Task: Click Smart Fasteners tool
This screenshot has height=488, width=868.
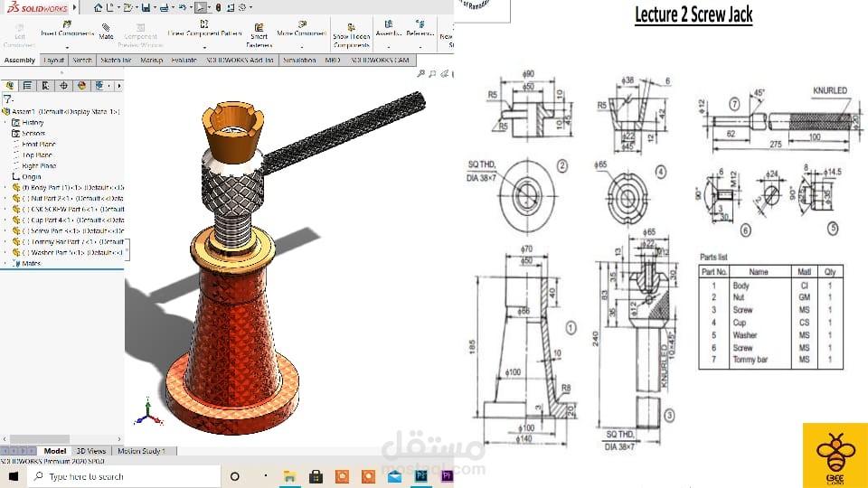Action: [259, 35]
